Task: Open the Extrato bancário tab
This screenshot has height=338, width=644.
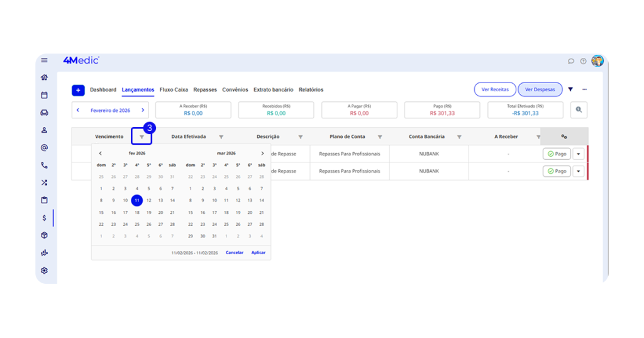Action: (273, 90)
